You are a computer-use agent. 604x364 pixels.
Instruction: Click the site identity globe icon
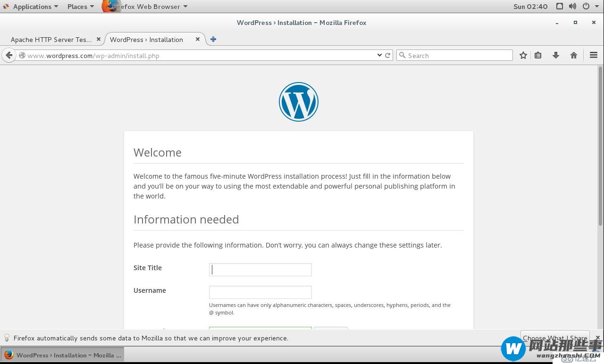22,55
